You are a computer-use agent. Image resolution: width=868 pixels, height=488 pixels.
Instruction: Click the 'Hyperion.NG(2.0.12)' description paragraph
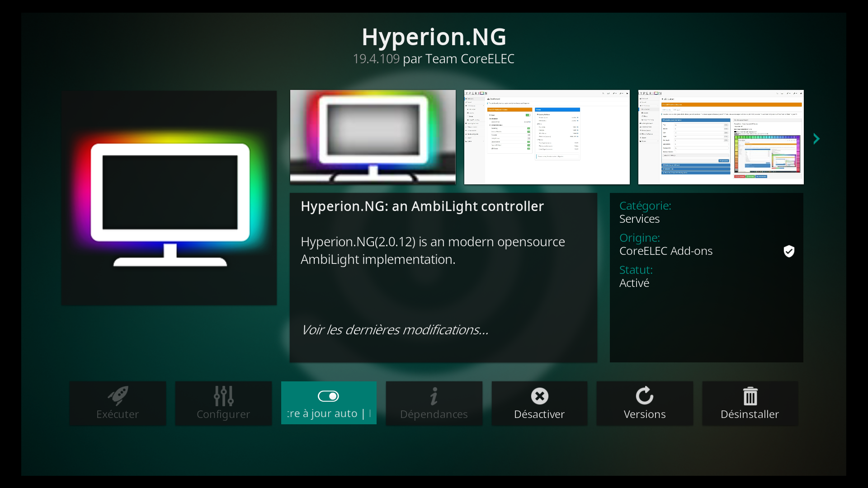tap(433, 250)
